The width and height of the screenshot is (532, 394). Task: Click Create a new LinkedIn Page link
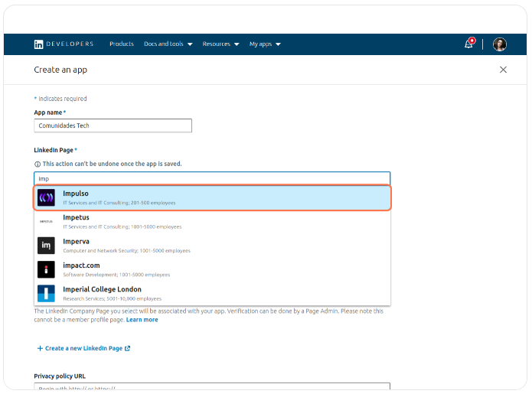tap(83, 348)
